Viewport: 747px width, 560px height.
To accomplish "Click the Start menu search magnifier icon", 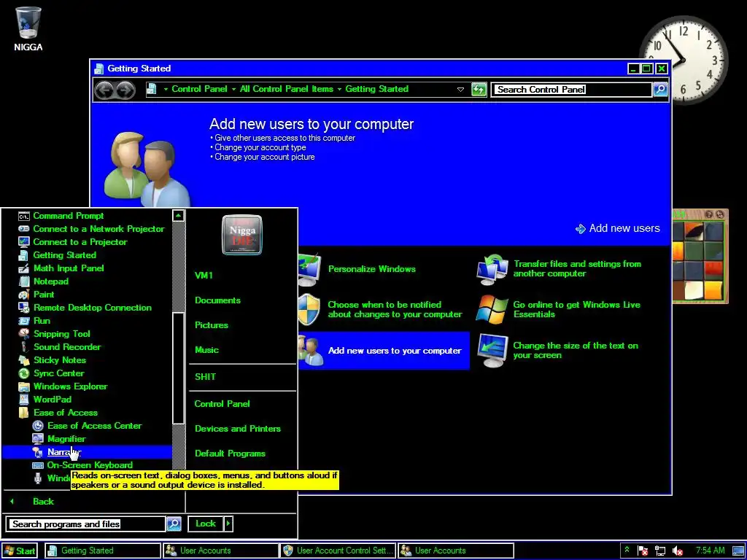I will [174, 524].
